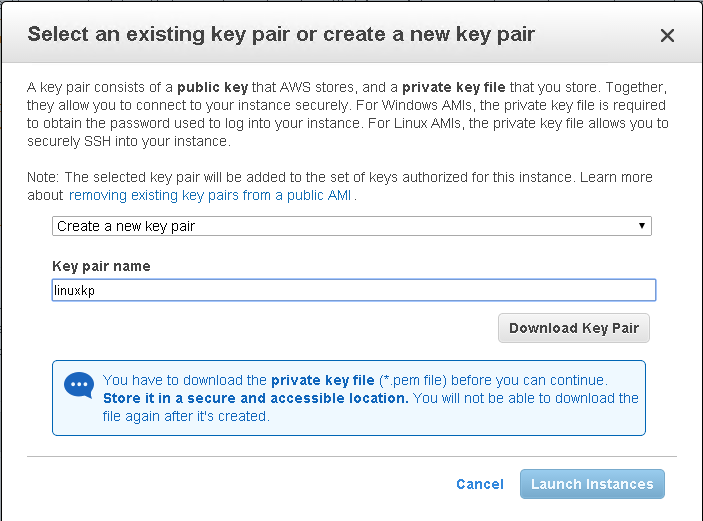Click the Download Key Pair button
Screen dimensions: 703x521
(573, 328)
